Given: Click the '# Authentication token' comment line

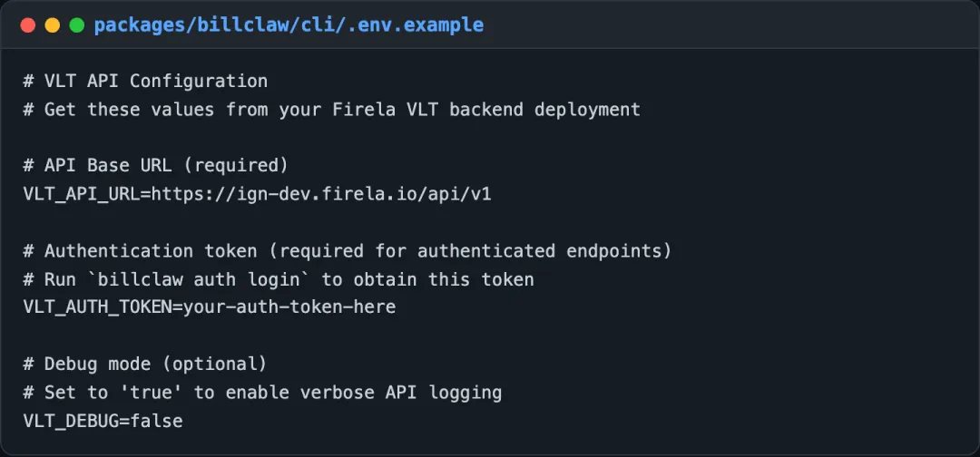Looking at the screenshot, I should pyautogui.click(x=348, y=251).
